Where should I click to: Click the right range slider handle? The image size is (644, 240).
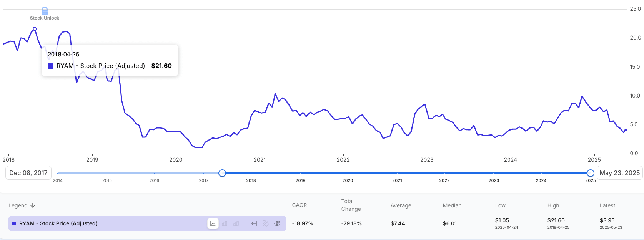591,173
